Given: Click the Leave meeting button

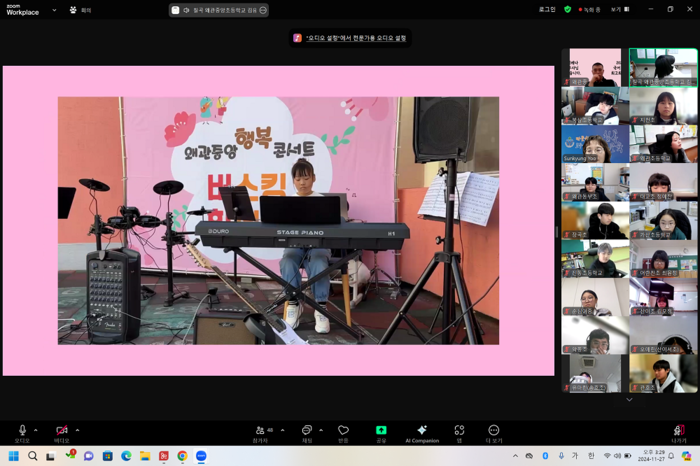Looking at the screenshot, I should [x=679, y=432].
